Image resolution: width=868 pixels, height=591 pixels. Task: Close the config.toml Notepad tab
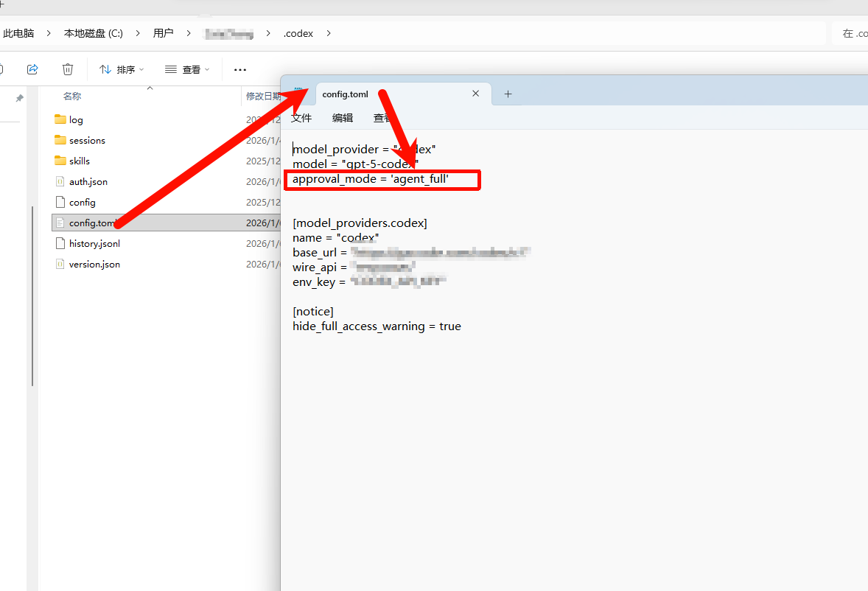click(475, 94)
